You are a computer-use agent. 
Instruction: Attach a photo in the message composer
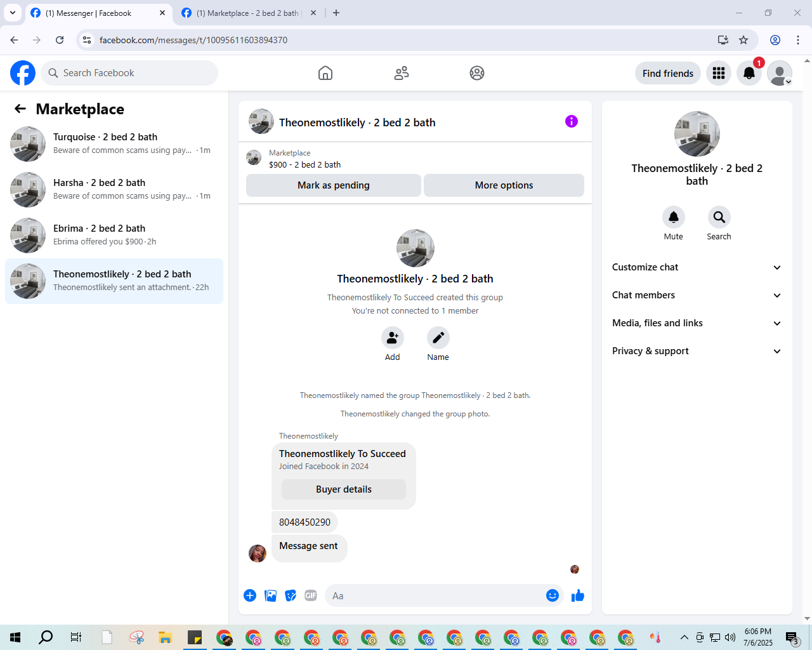(271, 595)
